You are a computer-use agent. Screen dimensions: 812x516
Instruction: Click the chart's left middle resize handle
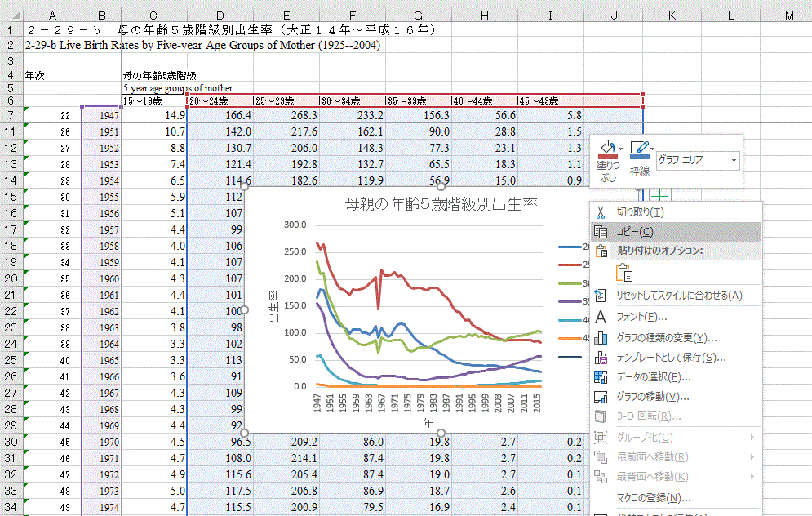point(245,309)
